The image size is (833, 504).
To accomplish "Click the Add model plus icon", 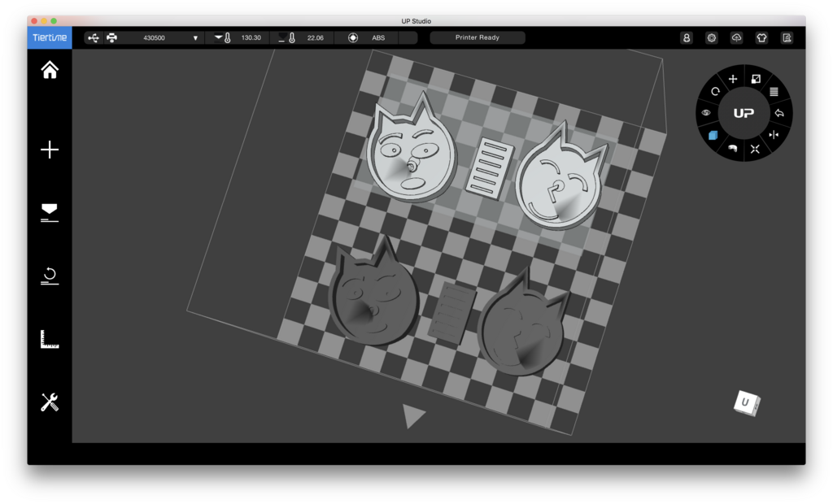I will (x=50, y=150).
